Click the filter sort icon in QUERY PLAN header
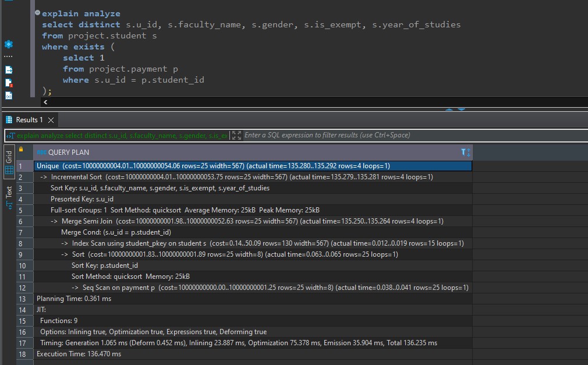The image size is (588, 365). click(465, 152)
